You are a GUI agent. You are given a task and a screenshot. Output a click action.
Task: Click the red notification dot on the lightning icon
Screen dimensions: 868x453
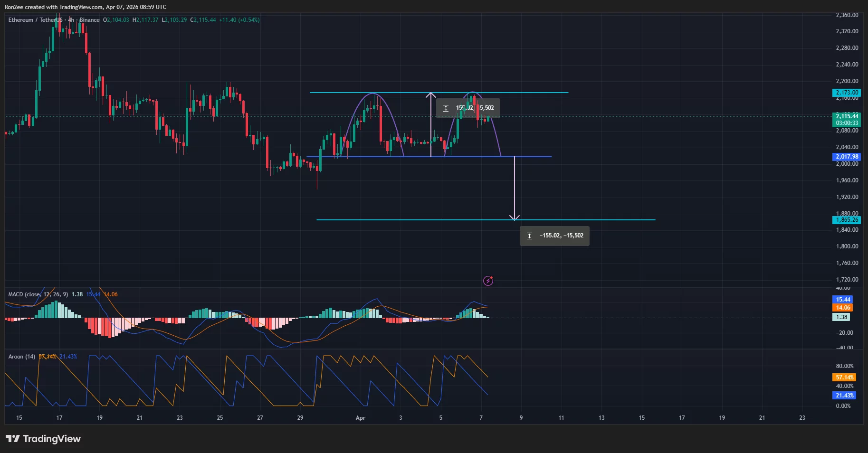(x=492, y=278)
